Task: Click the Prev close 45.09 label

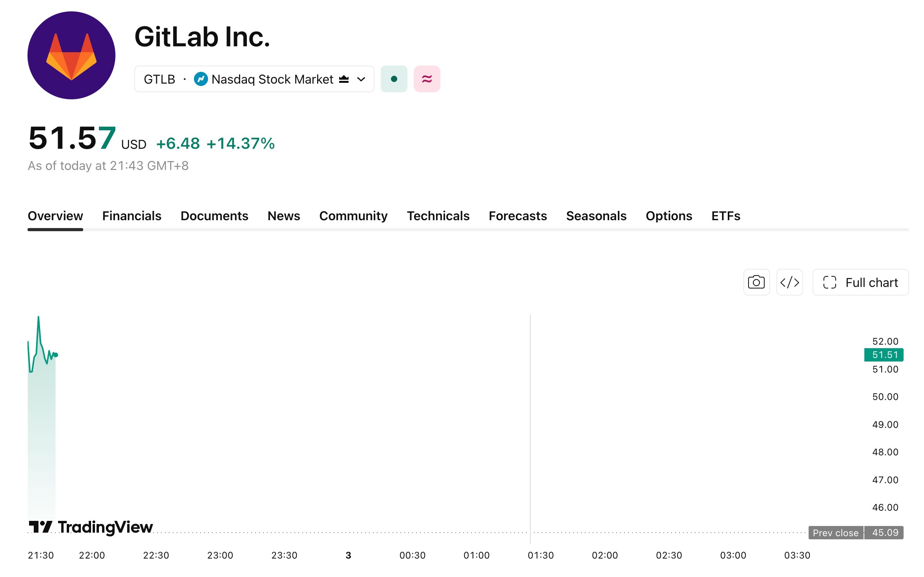Action: (856, 533)
